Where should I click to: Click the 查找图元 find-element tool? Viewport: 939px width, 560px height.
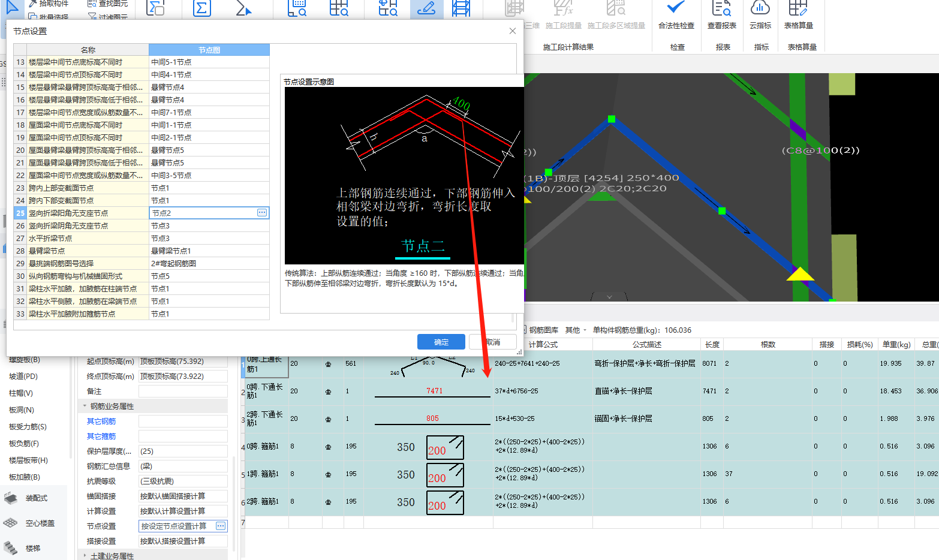[x=107, y=4]
